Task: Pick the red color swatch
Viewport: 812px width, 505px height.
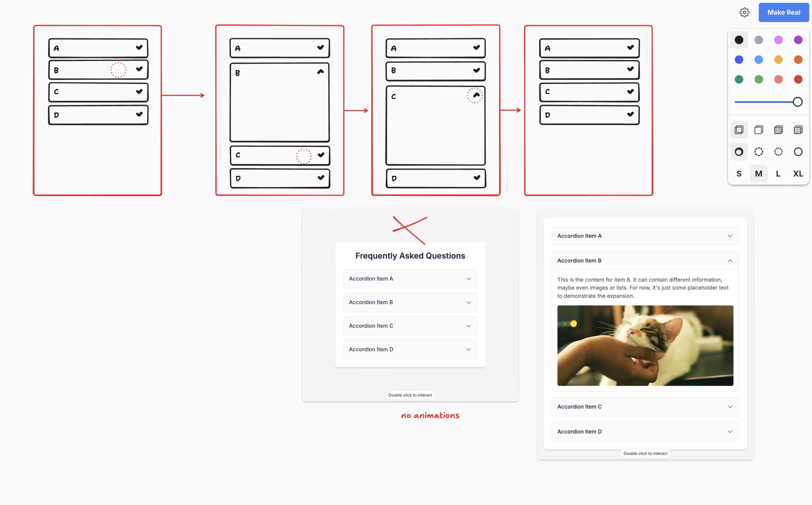Action: click(798, 79)
